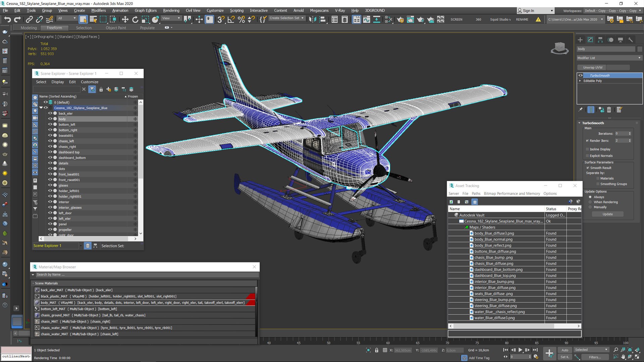Choose the Rectangular Selection Region tool
The image size is (644, 362).
coord(103,19)
